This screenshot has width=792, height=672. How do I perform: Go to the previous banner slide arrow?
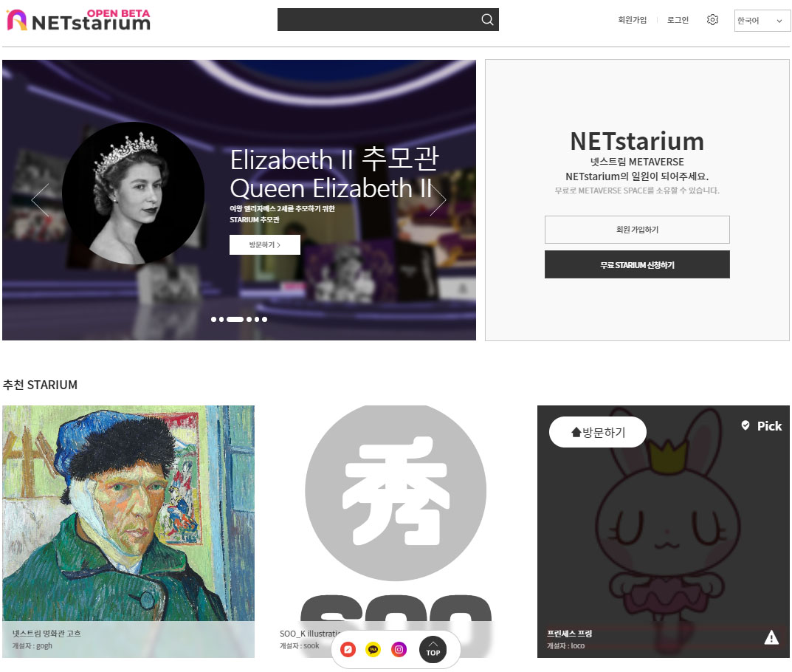tap(41, 199)
